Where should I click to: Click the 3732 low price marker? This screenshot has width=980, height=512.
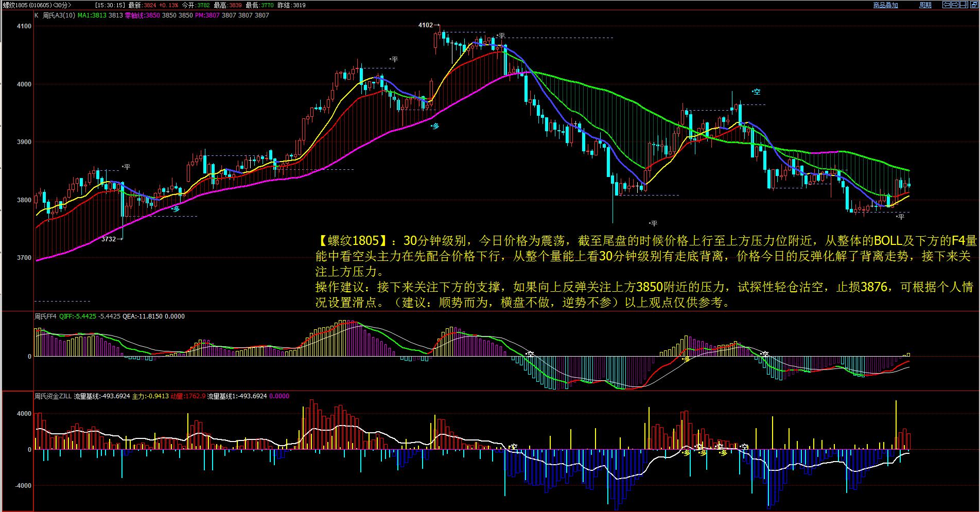(x=109, y=239)
